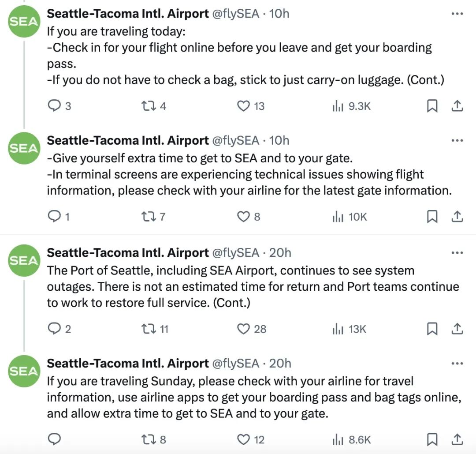The width and height of the screenshot is (476, 454).
Task: Click the SEA avatar on the outages tweet
Action: coord(24,260)
